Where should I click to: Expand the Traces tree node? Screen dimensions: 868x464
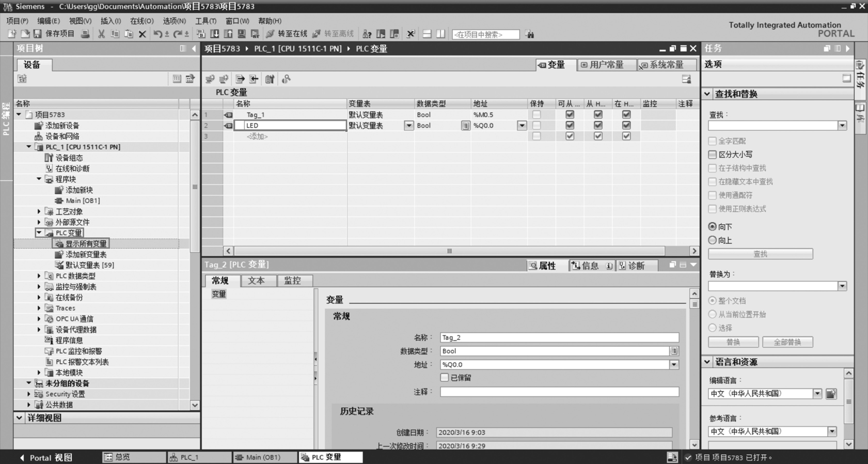point(39,308)
